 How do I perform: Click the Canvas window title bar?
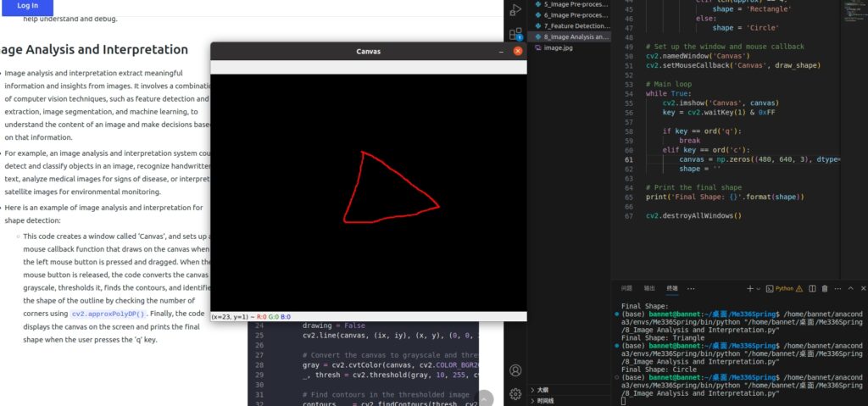point(368,52)
